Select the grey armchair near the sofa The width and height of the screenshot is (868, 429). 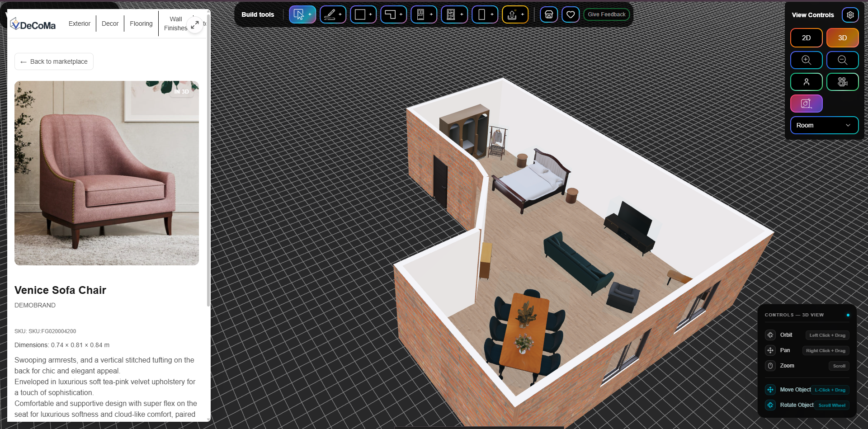(623, 297)
